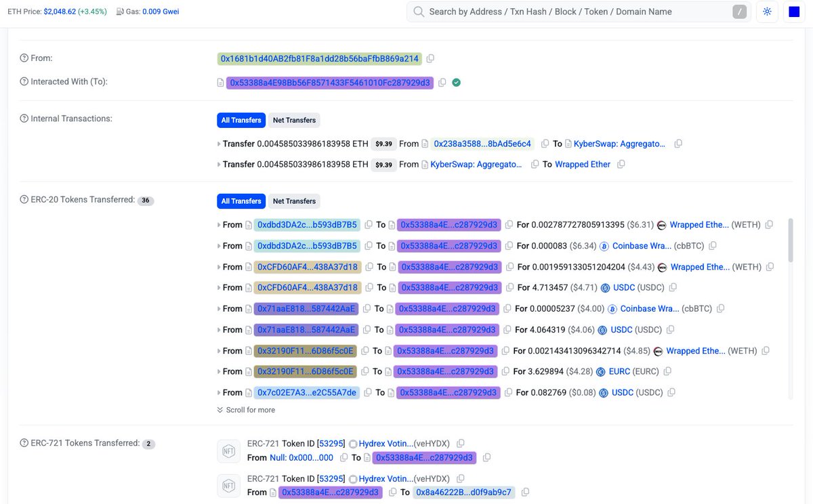Expand second internal Transfer to Wrapped Ether row

(219, 165)
